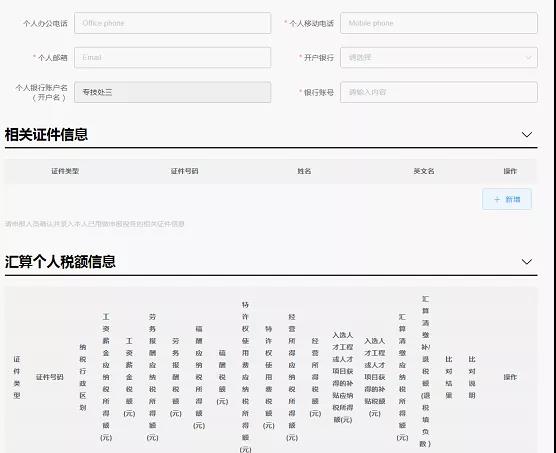This screenshot has height=453, width=556.
Task: Click the 比对说明 column header
Action: coord(472,377)
